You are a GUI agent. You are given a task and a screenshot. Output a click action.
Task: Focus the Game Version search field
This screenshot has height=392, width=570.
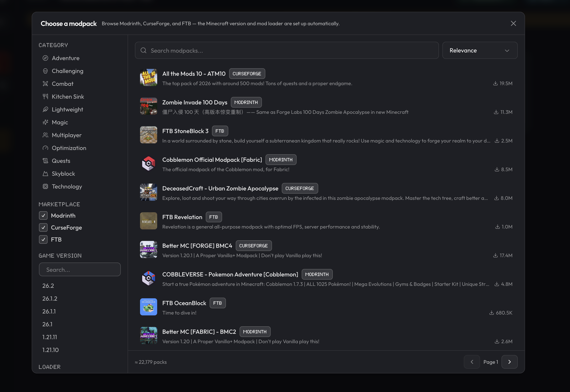pyautogui.click(x=80, y=269)
